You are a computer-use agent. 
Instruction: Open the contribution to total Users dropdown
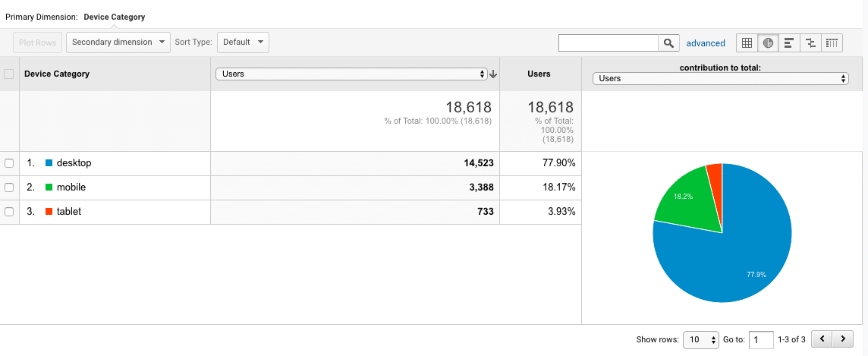pos(720,79)
